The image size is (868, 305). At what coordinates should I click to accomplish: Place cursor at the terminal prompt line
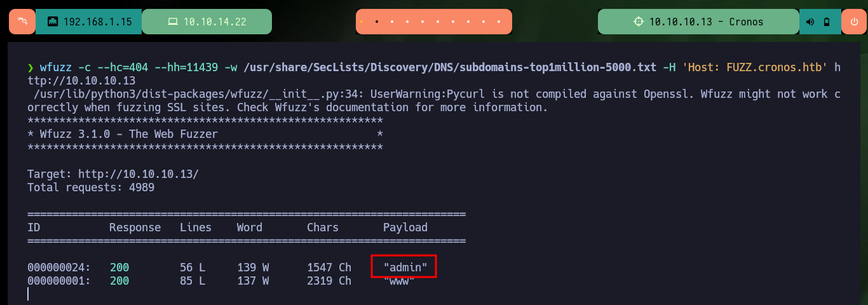[x=28, y=294]
